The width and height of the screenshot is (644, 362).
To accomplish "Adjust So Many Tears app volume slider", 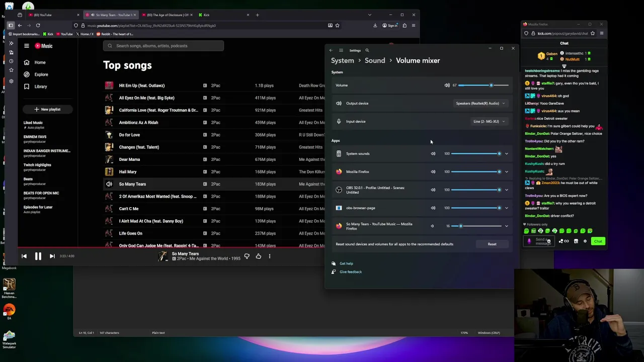I will tap(476, 226).
